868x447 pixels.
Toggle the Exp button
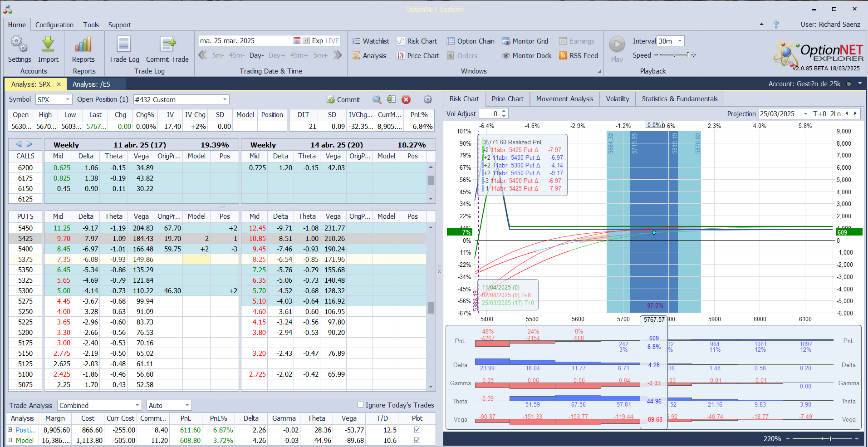pos(318,41)
